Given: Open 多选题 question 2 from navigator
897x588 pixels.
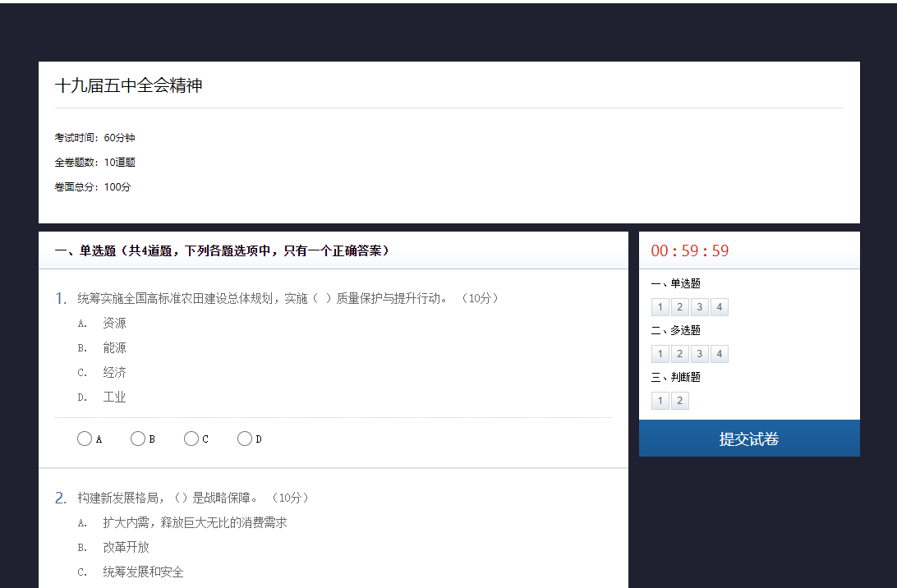Looking at the screenshot, I should coord(680,354).
